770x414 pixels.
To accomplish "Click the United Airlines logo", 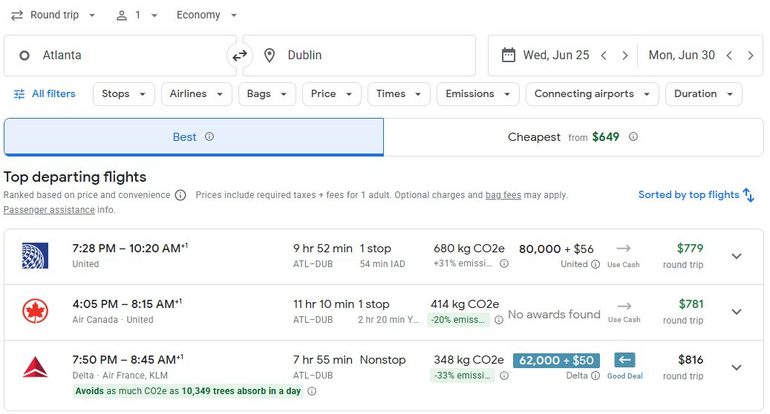I will click(x=35, y=256).
